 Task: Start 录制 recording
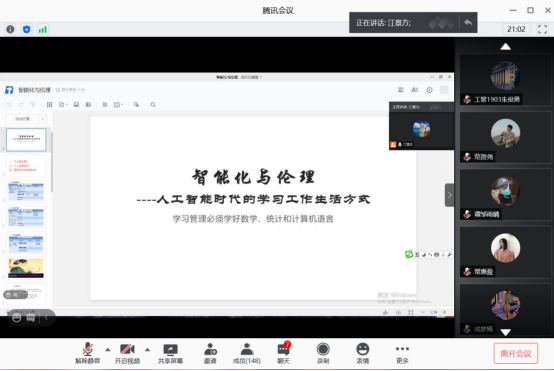click(x=323, y=354)
